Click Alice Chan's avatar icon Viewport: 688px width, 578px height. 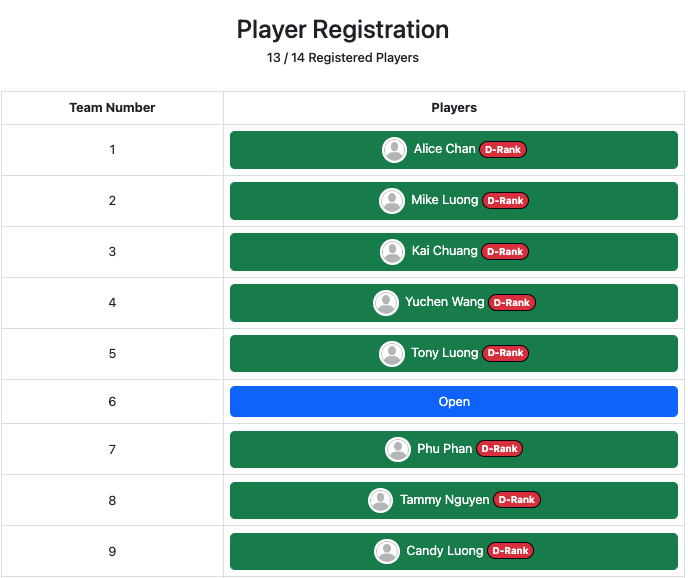coord(395,150)
